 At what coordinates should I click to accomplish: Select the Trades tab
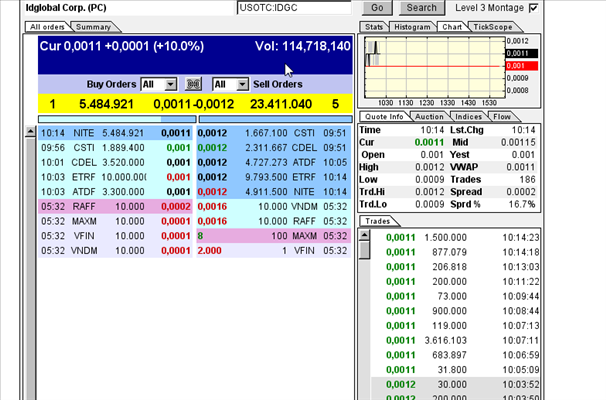point(378,221)
